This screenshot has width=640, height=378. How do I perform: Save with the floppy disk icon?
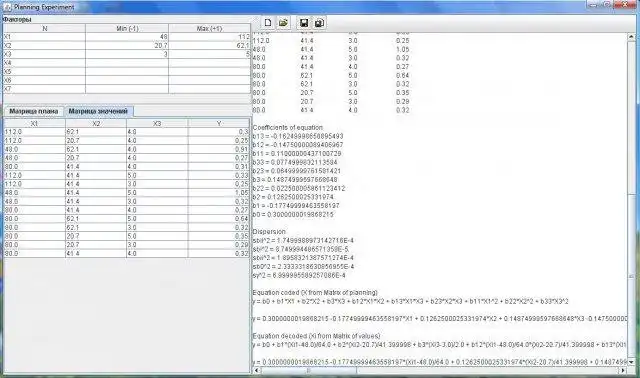tap(304, 23)
